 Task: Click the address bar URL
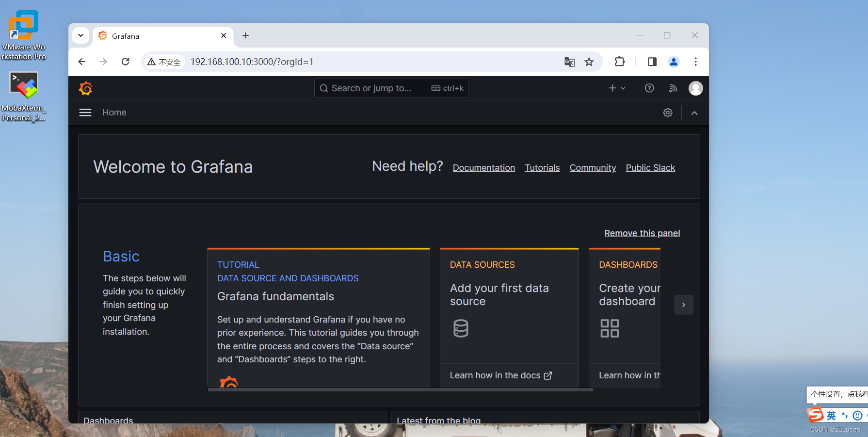click(252, 62)
